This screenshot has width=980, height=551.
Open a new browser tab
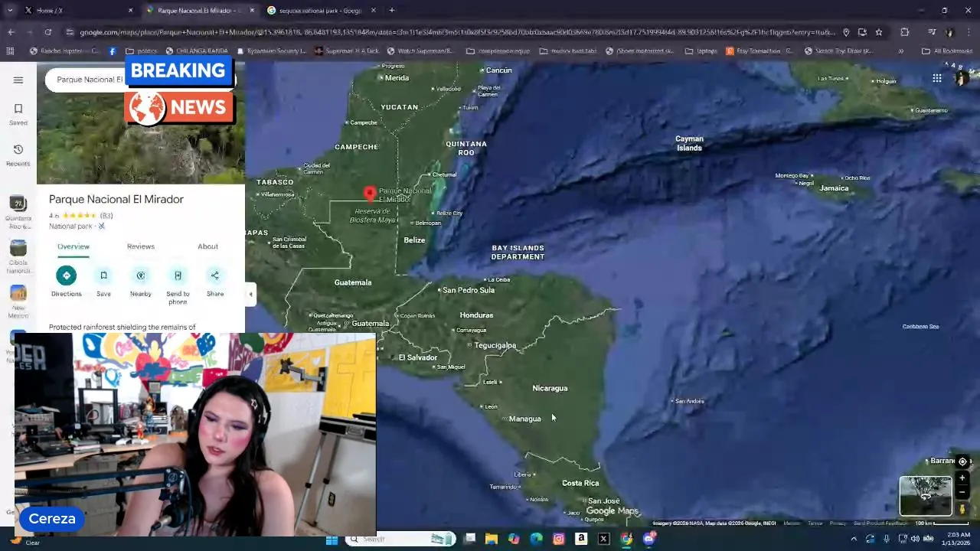(x=391, y=10)
